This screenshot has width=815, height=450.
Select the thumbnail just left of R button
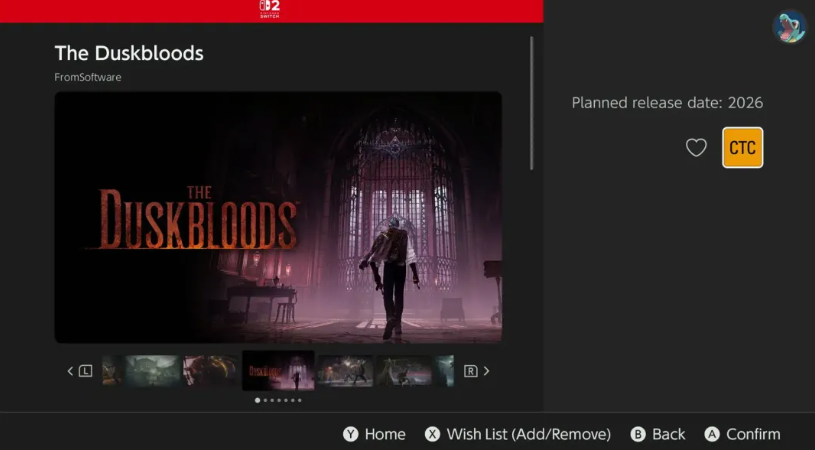pyautogui.click(x=444, y=370)
